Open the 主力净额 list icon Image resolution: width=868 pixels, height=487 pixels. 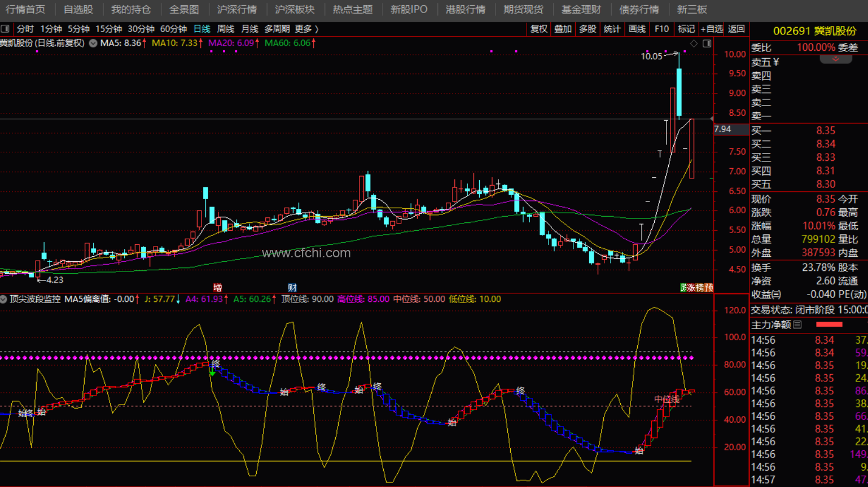point(797,324)
